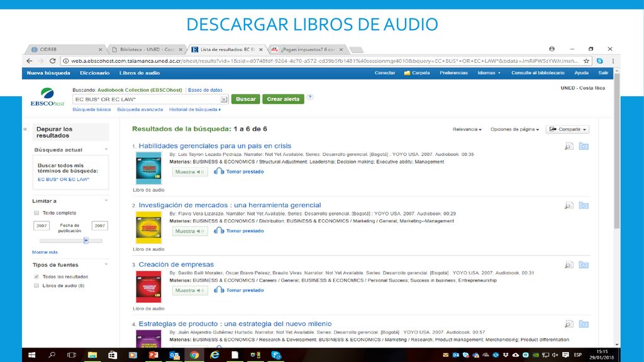Click the start year 2007 field
Image resolution: width=644 pixels, height=362 pixels.
(x=42, y=226)
